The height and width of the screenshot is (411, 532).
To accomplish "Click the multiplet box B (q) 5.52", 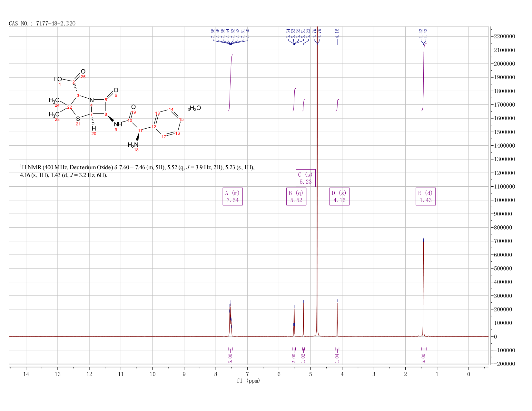I will tap(296, 197).
